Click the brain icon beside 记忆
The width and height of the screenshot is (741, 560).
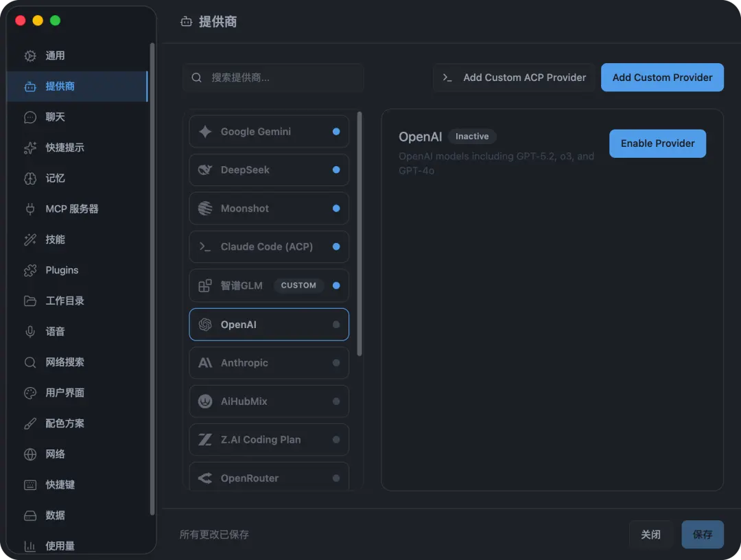30,178
